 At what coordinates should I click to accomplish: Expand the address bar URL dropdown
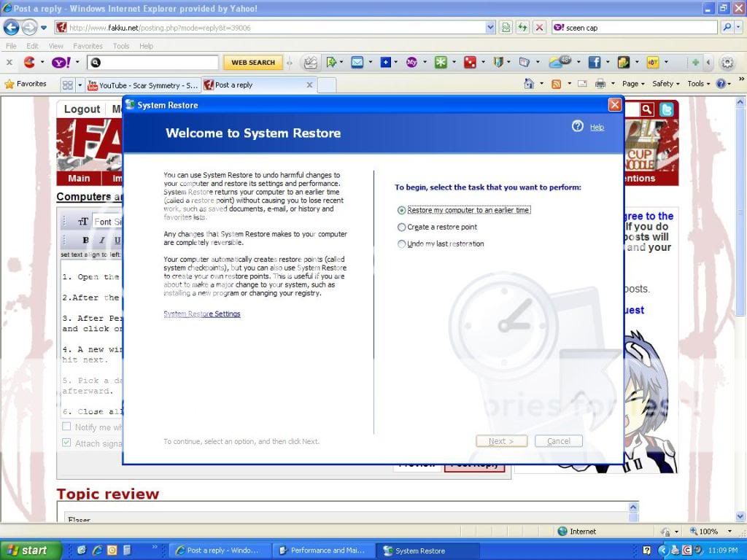tap(490, 28)
